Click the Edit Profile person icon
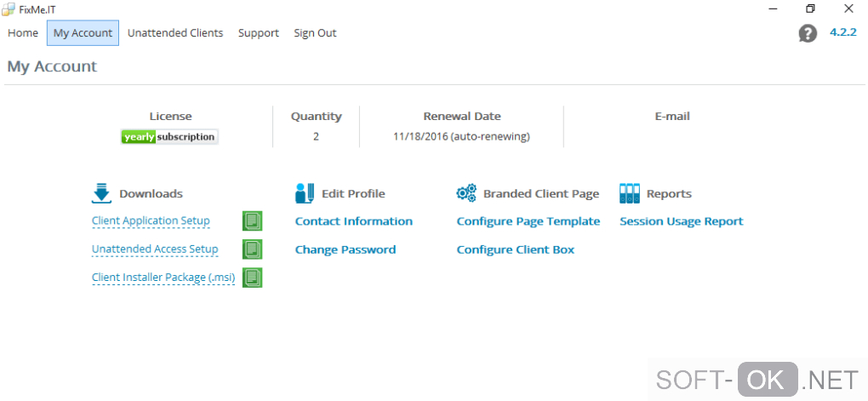The height and width of the screenshot is (401, 868). click(x=305, y=193)
